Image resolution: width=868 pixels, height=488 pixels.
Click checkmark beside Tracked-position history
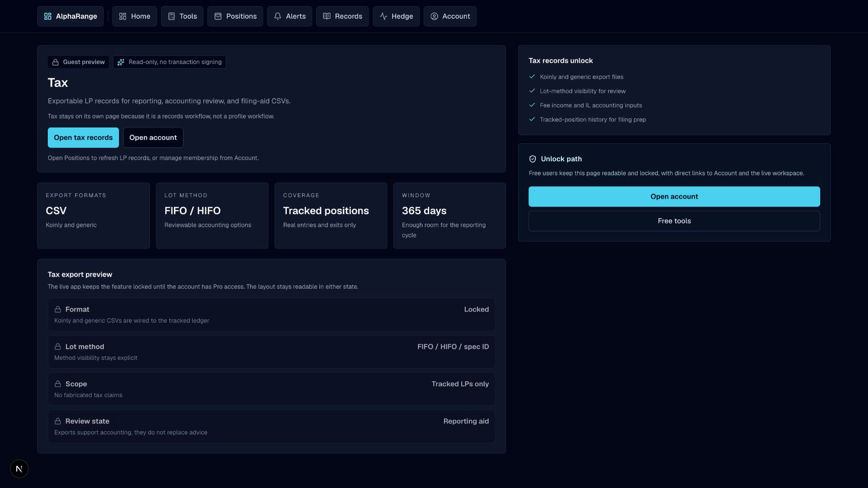(x=532, y=119)
